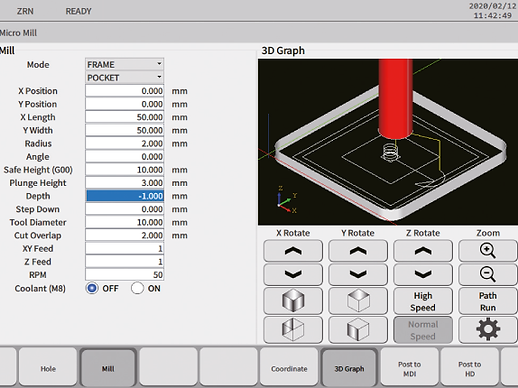Click the Step Down field

tap(124, 209)
